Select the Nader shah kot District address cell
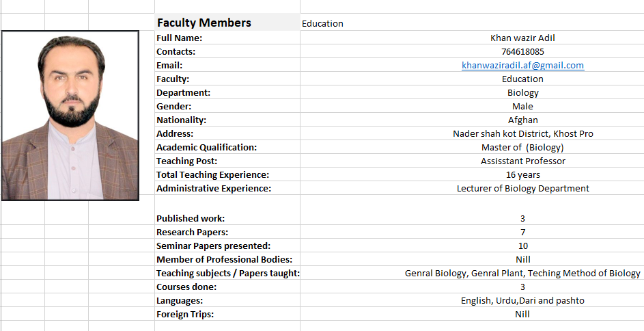Viewport: 644px width, 331px height. [472, 133]
